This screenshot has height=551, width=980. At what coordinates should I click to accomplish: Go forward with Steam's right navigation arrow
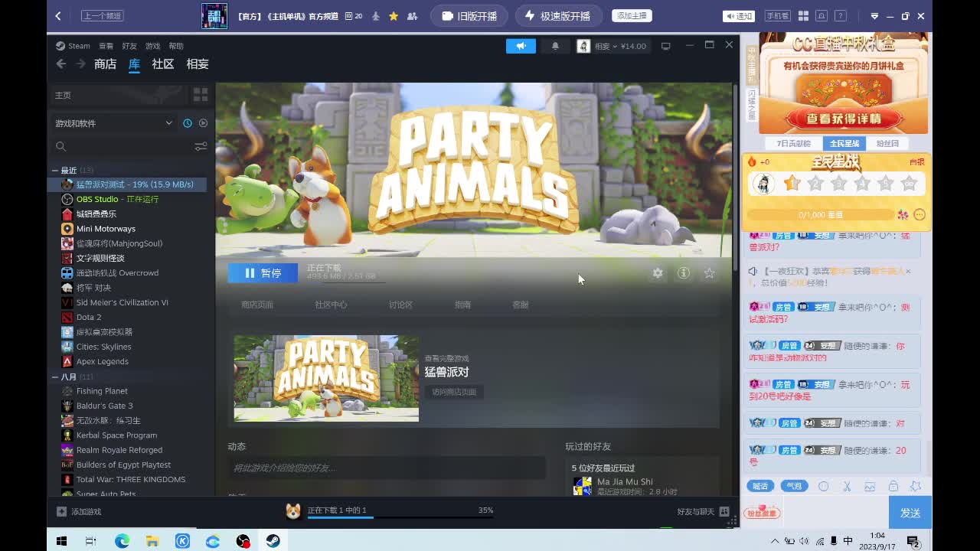pos(80,64)
